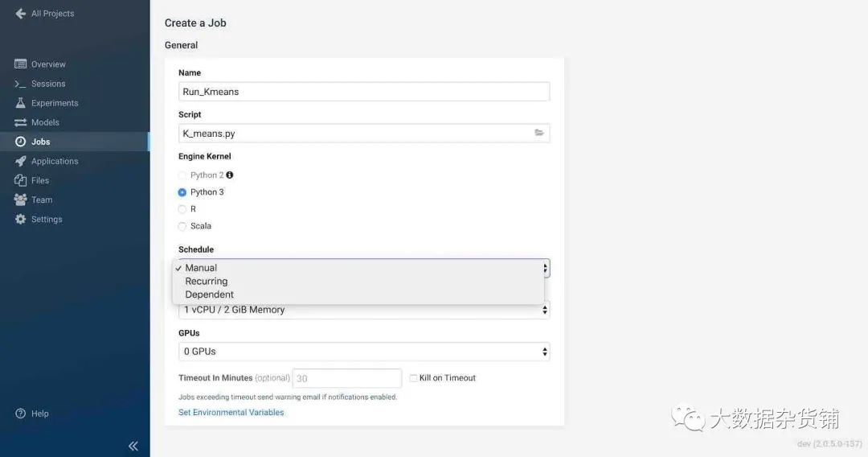Click the Jobs clock icon
868x457 pixels.
tap(20, 142)
